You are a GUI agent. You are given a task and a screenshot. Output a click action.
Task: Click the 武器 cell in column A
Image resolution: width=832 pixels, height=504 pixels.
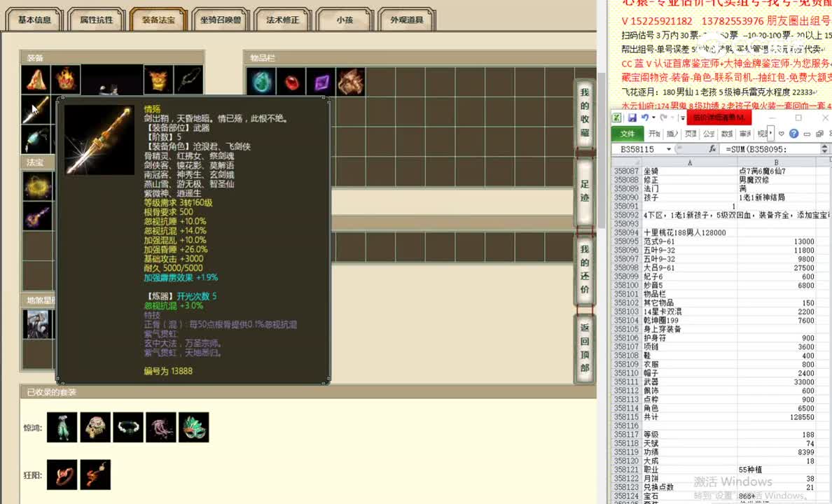pos(689,382)
